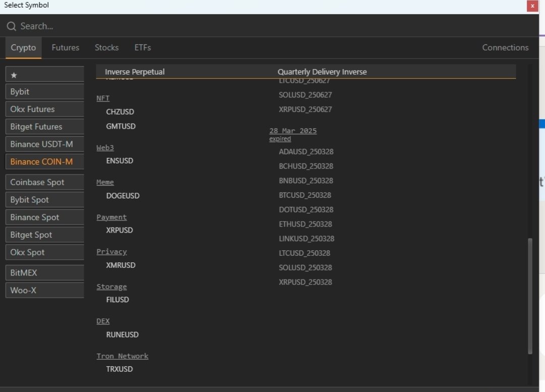The height and width of the screenshot is (392, 545).
Task: Choose XRPUSD_250328 contract
Action: click(305, 282)
